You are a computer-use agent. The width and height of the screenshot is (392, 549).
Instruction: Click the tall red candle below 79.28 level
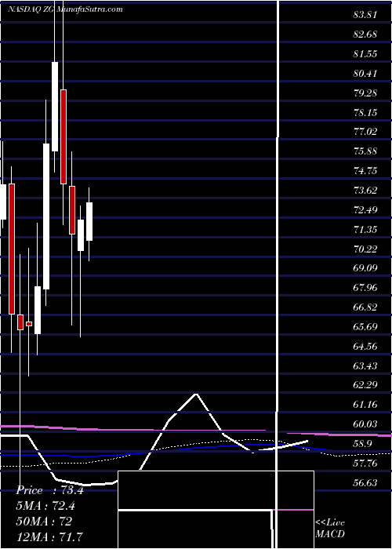[x=64, y=136]
